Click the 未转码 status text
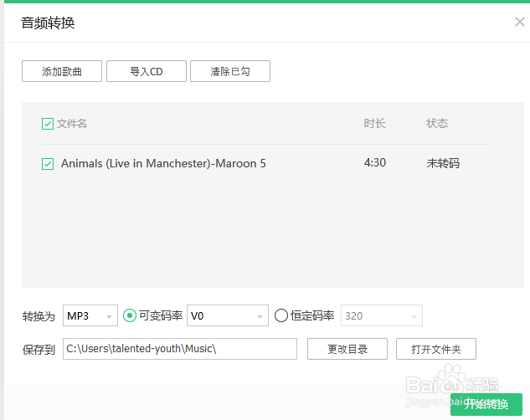This screenshot has height=420, width=530. 443,163
